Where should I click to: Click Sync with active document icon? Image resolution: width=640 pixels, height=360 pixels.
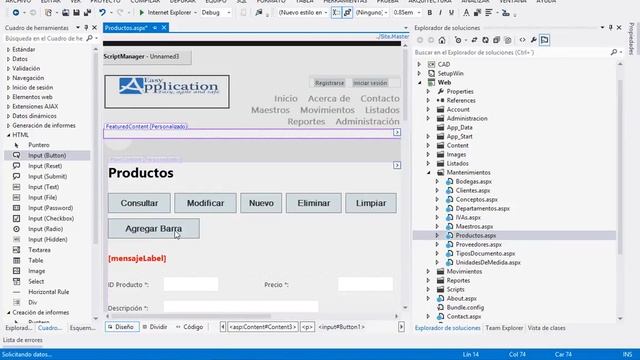click(474, 40)
